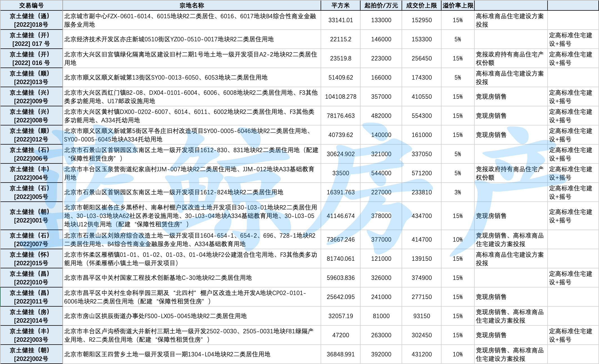Click area cell 47200
599x364 pixels.
(341, 335)
